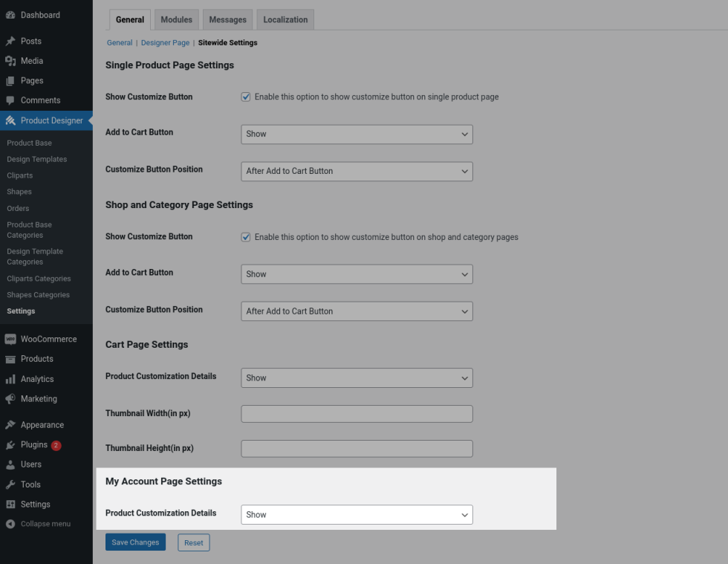The image size is (728, 564).
Task: Expand Single Product Customize Button Position dropdown
Action: click(357, 171)
